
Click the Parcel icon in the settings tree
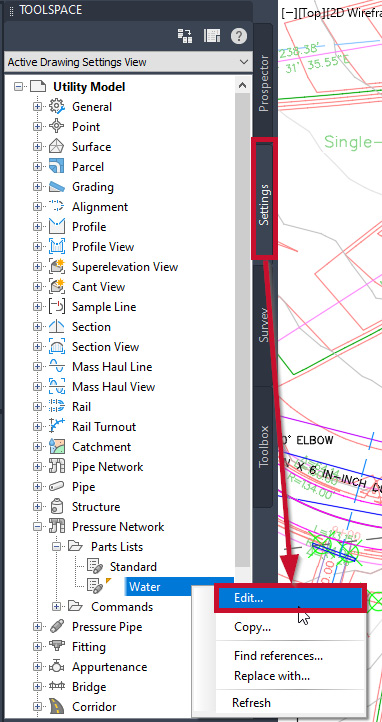pyautogui.click(x=57, y=167)
